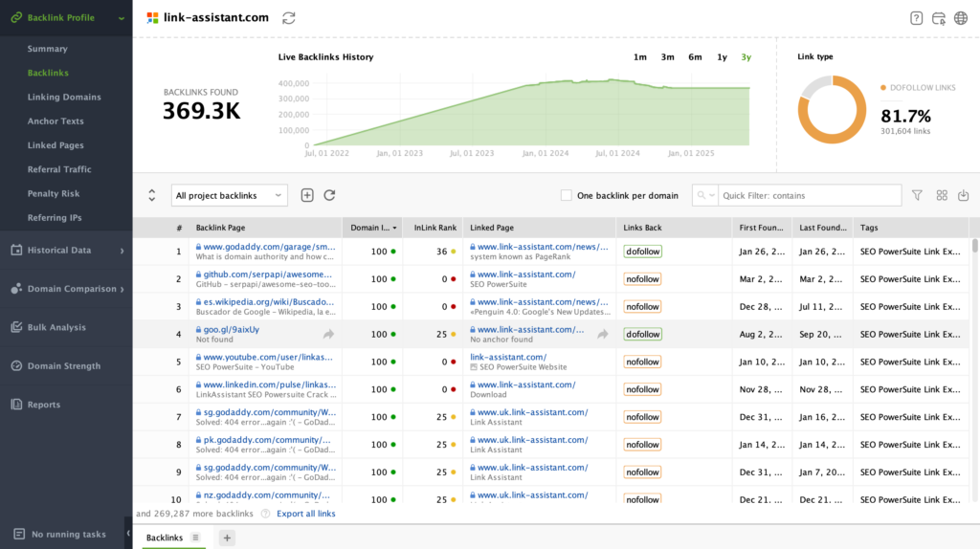Click the filter funnel icon
Viewport: 980px width, 549px height.
[x=917, y=195]
